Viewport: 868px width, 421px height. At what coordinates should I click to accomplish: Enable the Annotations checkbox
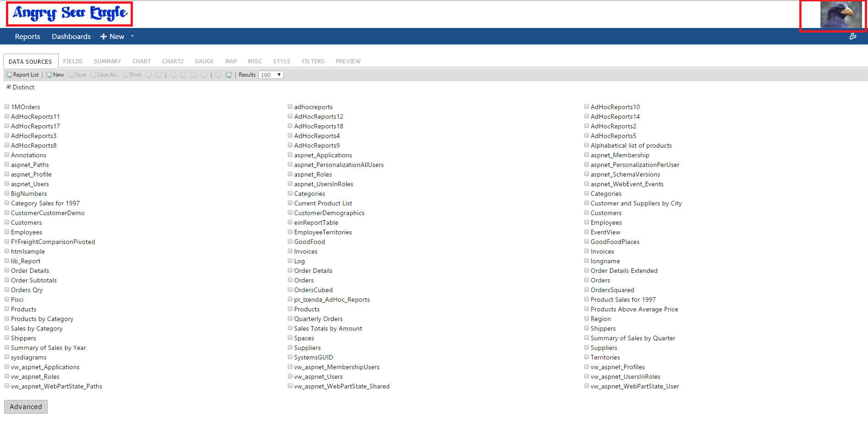[x=7, y=155]
